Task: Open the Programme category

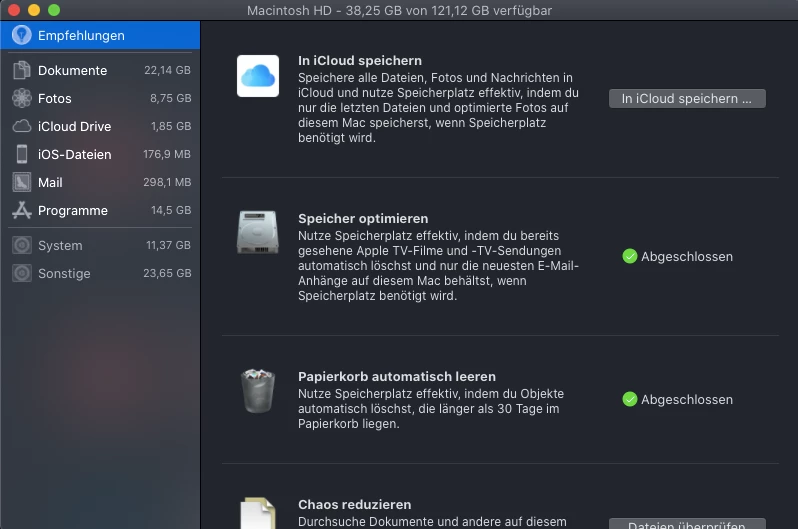Action: (100, 210)
